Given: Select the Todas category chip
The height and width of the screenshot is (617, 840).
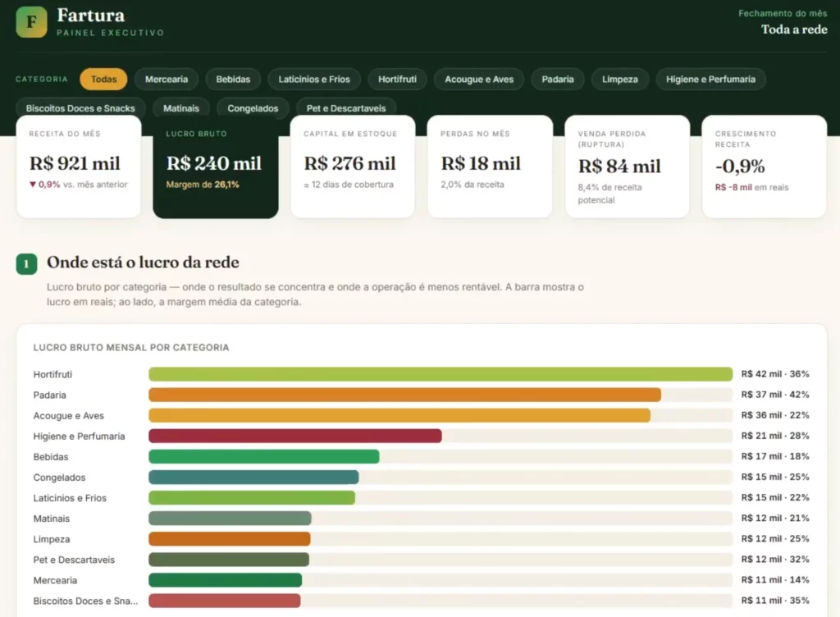Looking at the screenshot, I should (103, 80).
